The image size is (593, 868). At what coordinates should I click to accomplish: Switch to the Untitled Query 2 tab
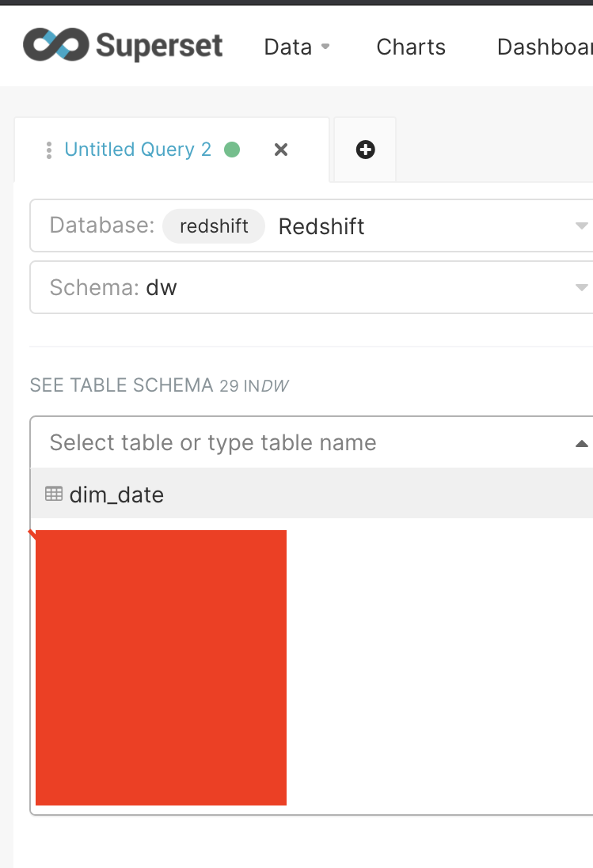[138, 150]
